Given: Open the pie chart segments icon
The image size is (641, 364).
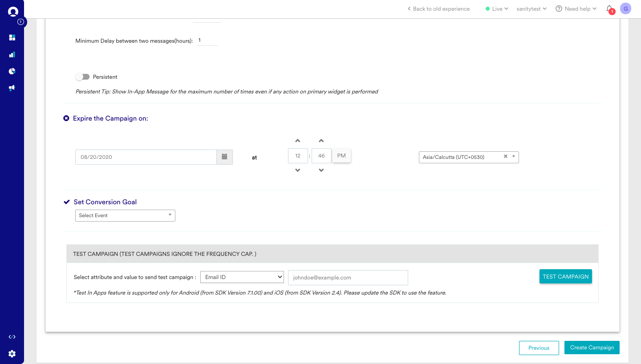Looking at the screenshot, I should point(12,71).
